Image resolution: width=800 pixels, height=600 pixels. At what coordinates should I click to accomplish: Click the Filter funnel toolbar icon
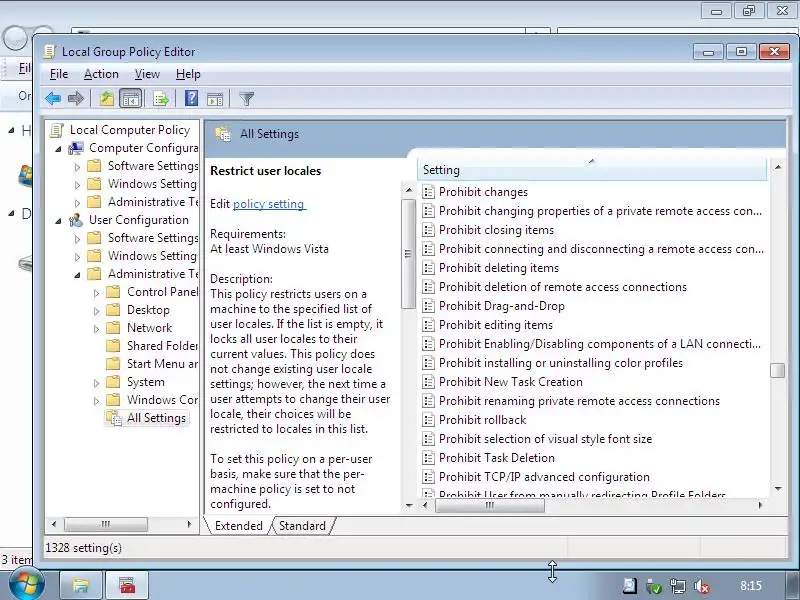click(x=246, y=98)
